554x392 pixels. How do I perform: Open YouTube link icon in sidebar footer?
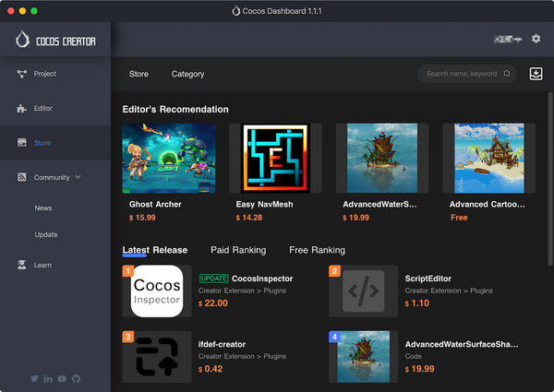(62, 378)
